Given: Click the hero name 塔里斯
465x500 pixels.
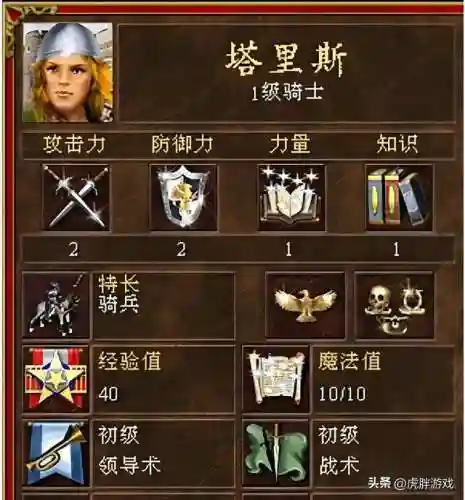Looking at the screenshot, I should tap(286, 61).
